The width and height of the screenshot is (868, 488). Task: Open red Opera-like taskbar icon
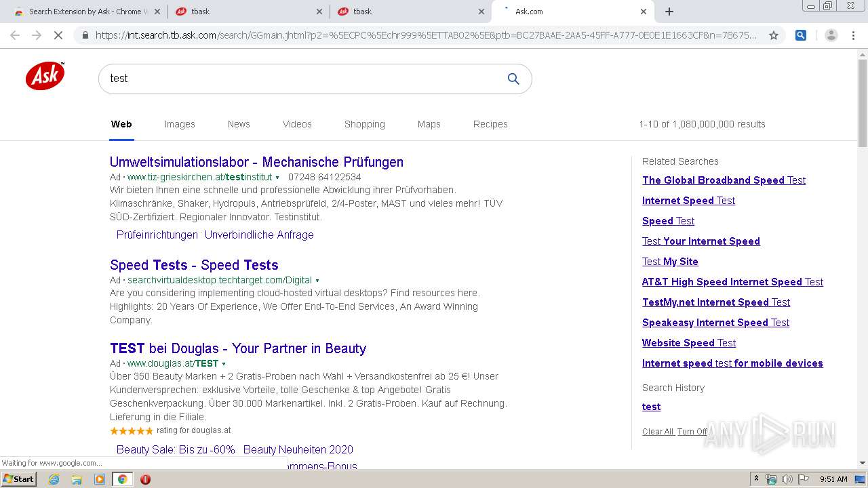pyautogui.click(x=145, y=479)
